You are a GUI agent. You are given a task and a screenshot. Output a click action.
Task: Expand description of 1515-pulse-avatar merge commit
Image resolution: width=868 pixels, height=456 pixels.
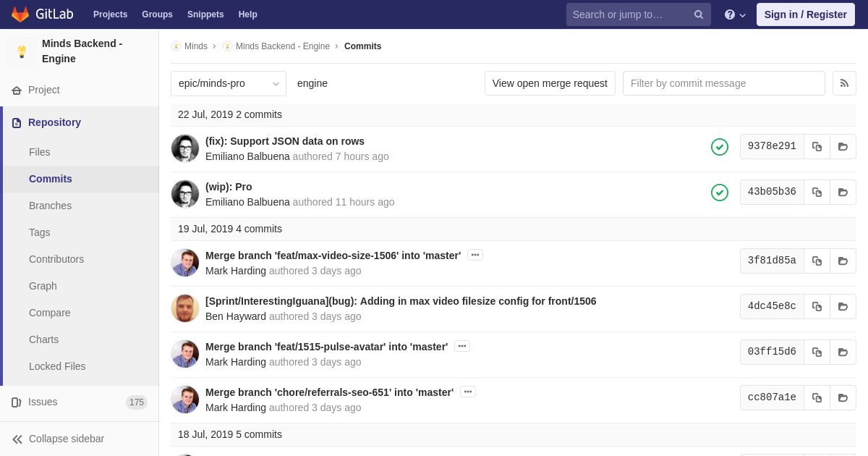462,346
